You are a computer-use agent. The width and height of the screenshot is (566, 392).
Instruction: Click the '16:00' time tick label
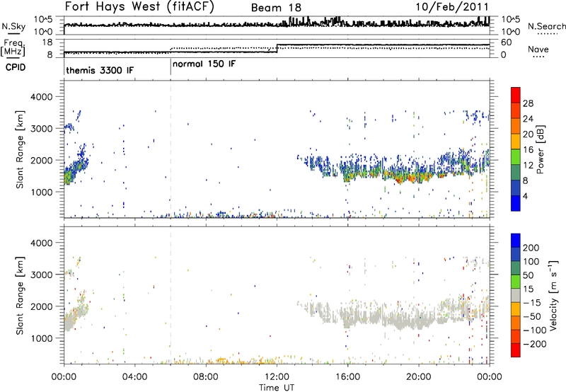click(347, 376)
